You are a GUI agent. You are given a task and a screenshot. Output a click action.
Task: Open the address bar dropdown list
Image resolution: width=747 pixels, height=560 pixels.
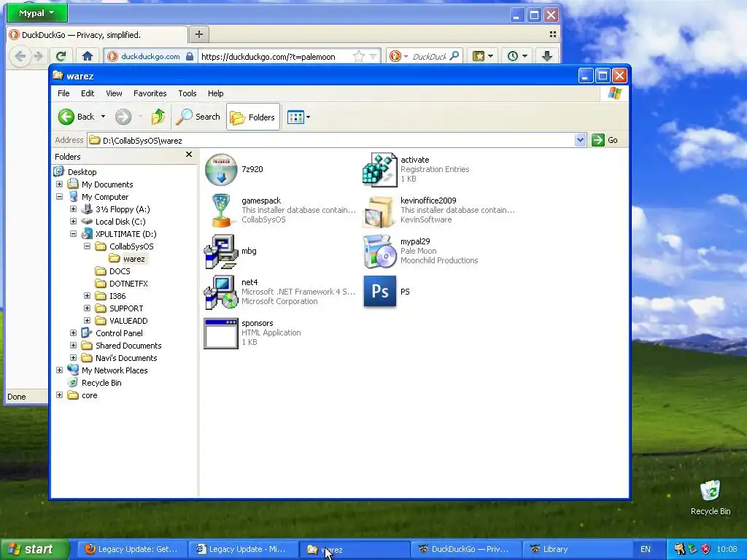coord(580,140)
